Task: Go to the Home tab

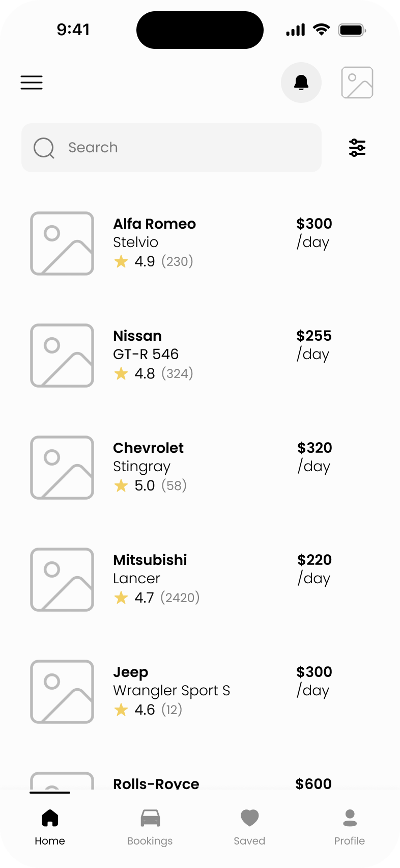Action: [x=50, y=826]
